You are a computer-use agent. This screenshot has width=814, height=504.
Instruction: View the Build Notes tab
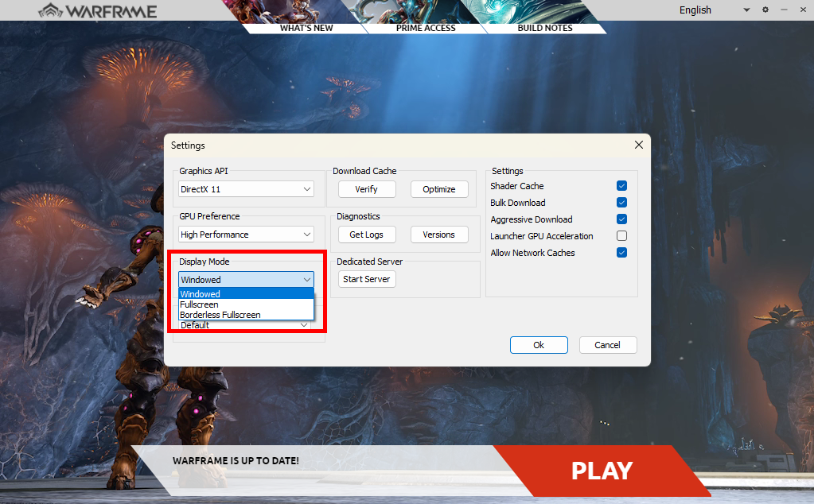coord(545,28)
